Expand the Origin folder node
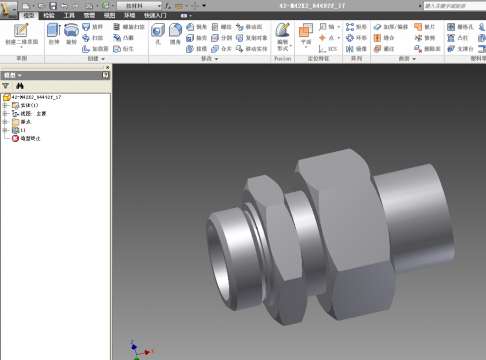The image size is (486, 360). click(x=5, y=122)
